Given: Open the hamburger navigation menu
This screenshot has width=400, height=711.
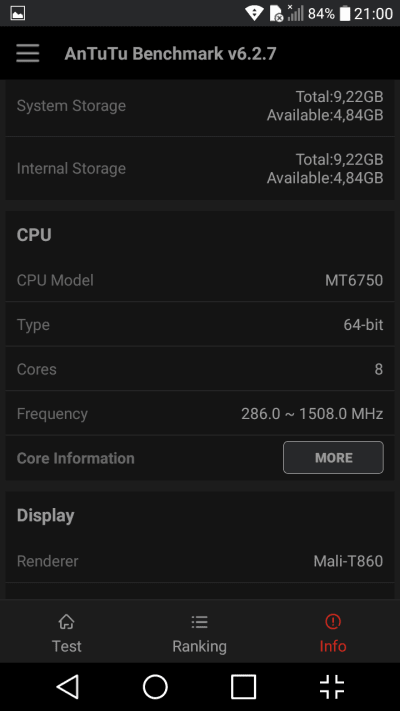Looking at the screenshot, I should click(28, 54).
